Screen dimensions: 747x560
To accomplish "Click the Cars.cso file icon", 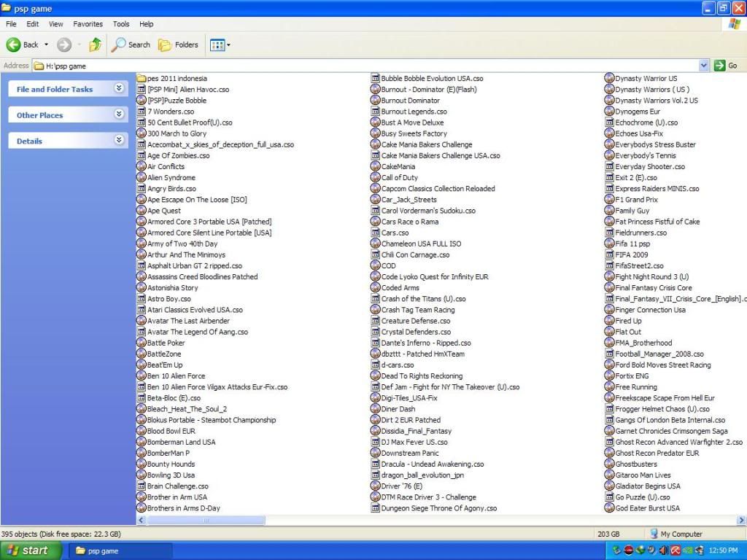I will (376, 233).
